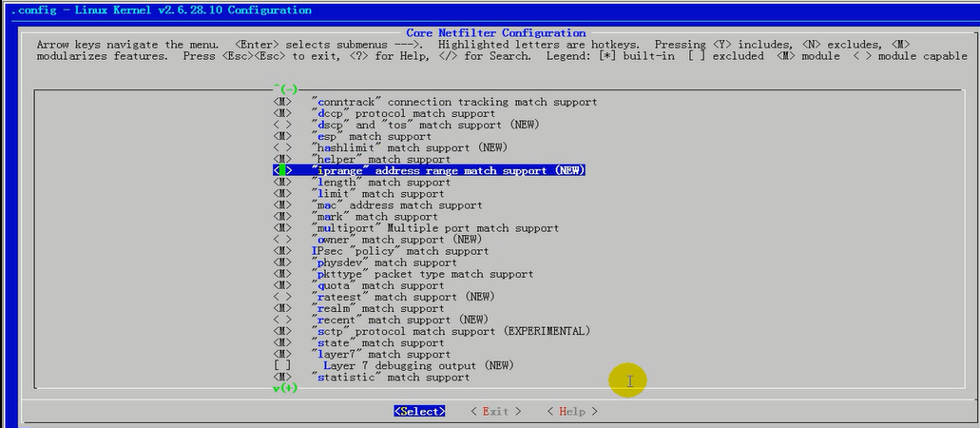Select "iprange" address range match support
Viewport: 980px width, 428px height.
coord(448,170)
